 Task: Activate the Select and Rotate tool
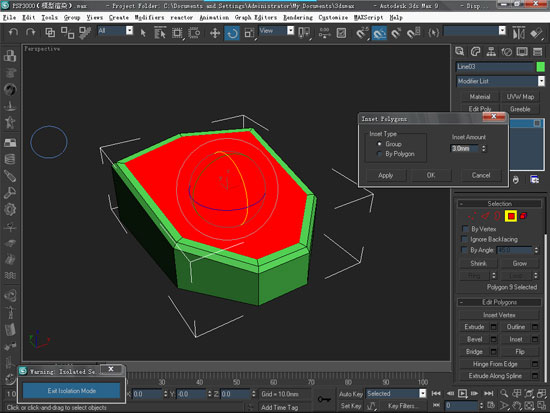click(x=232, y=33)
